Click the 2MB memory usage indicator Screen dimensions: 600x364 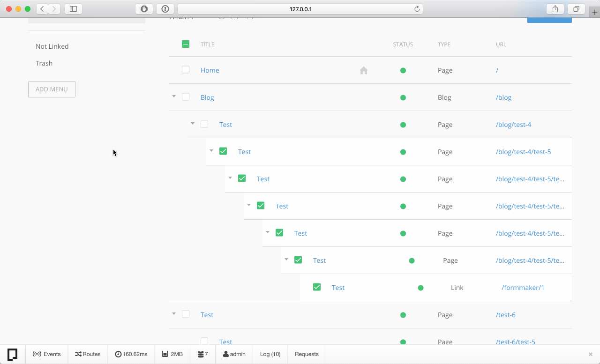pyautogui.click(x=172, y=354)
